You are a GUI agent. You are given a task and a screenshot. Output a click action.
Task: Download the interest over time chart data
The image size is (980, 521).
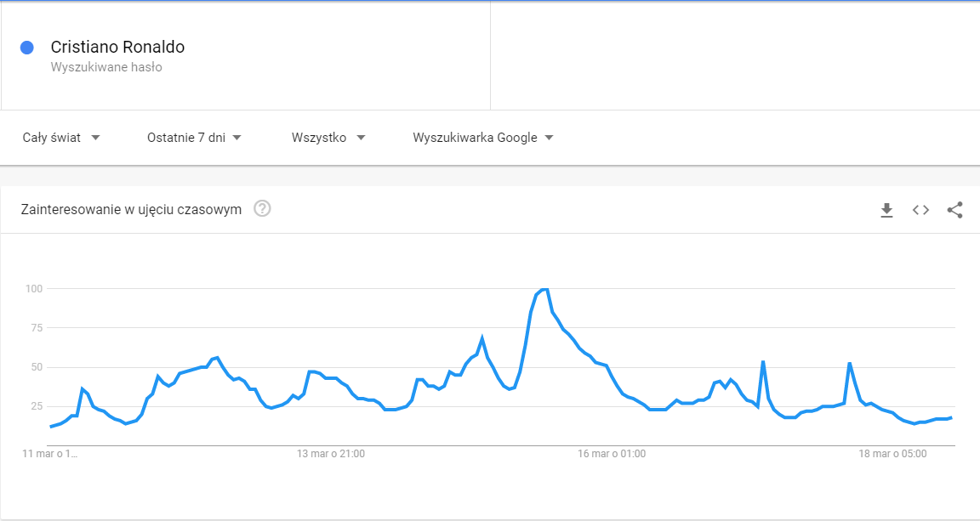[886, 210]
